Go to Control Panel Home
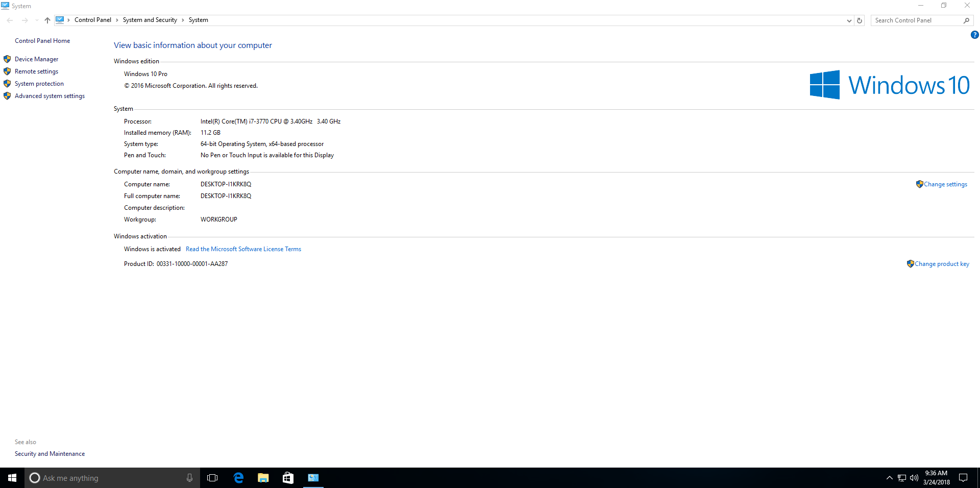 pyautogui.click(x=42, y=41)
